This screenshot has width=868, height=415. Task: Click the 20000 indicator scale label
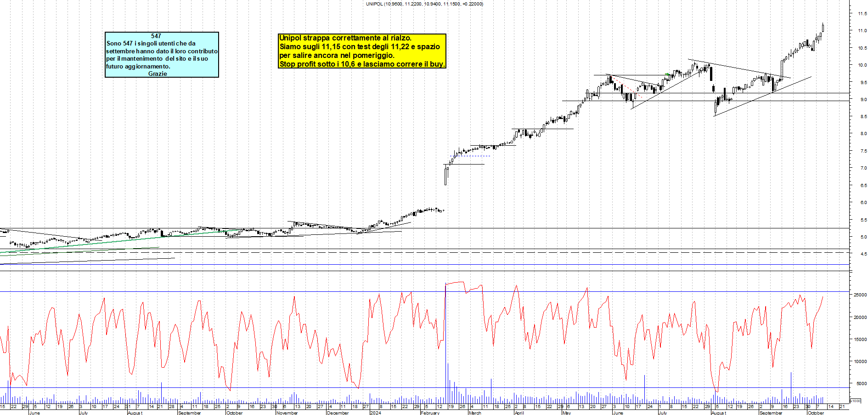[860, 317]
